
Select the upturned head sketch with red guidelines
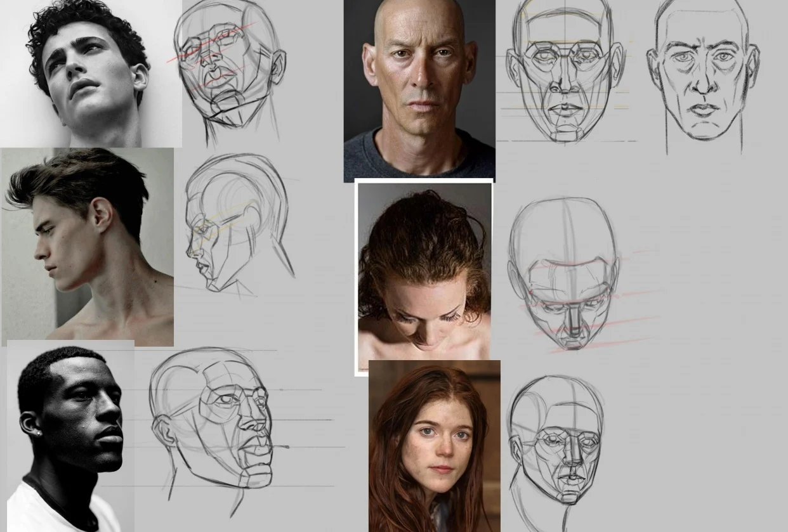coord(228,70)
